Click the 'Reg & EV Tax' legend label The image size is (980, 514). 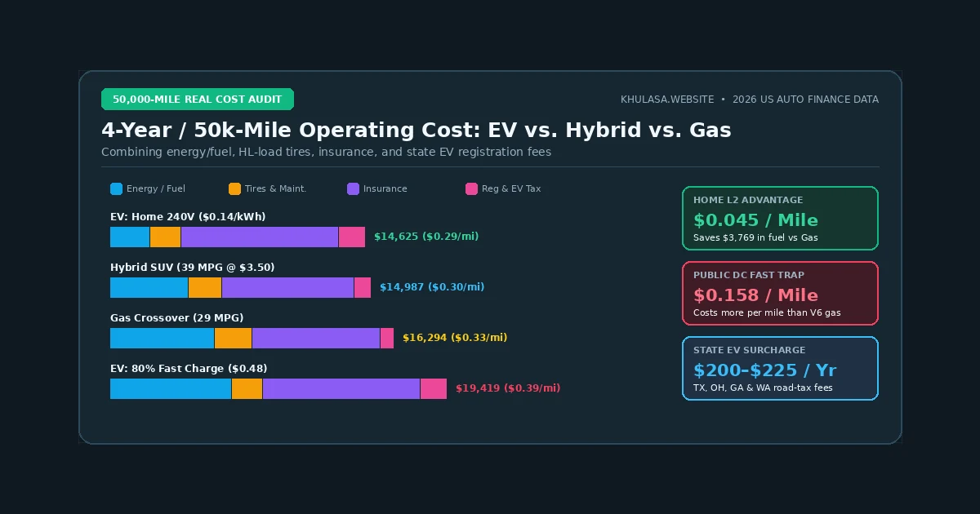[x=511, y=189]
